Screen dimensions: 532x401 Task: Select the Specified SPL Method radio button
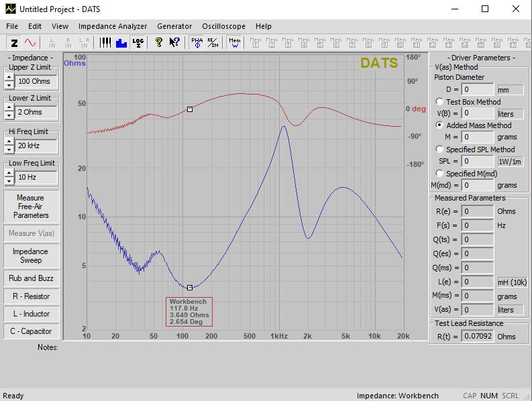click(x=439, y=149)
